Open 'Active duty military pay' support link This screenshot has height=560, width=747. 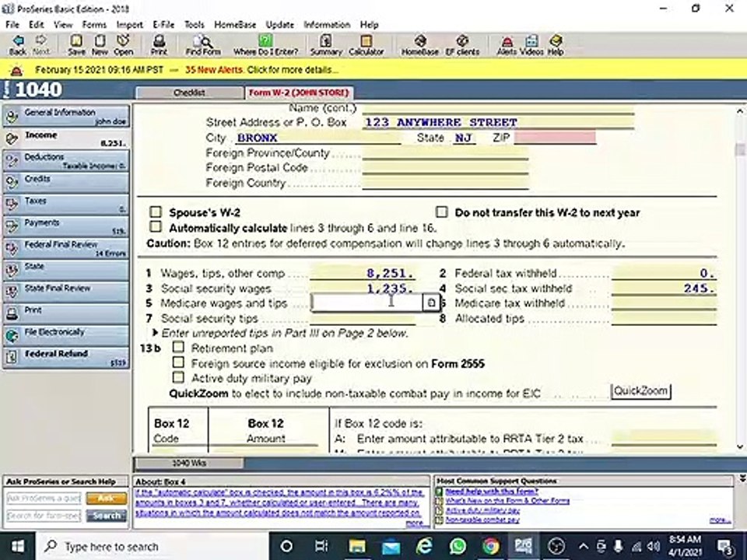click(482, 510)
